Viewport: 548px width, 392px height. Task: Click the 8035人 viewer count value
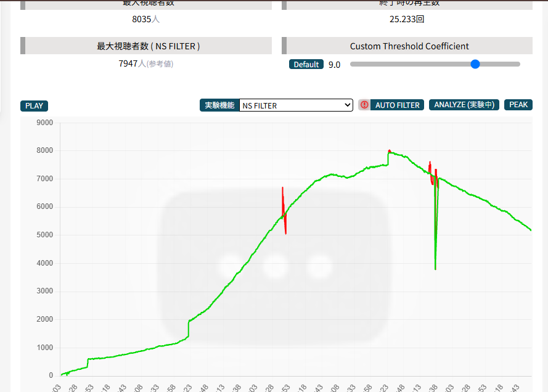[145, 19]
